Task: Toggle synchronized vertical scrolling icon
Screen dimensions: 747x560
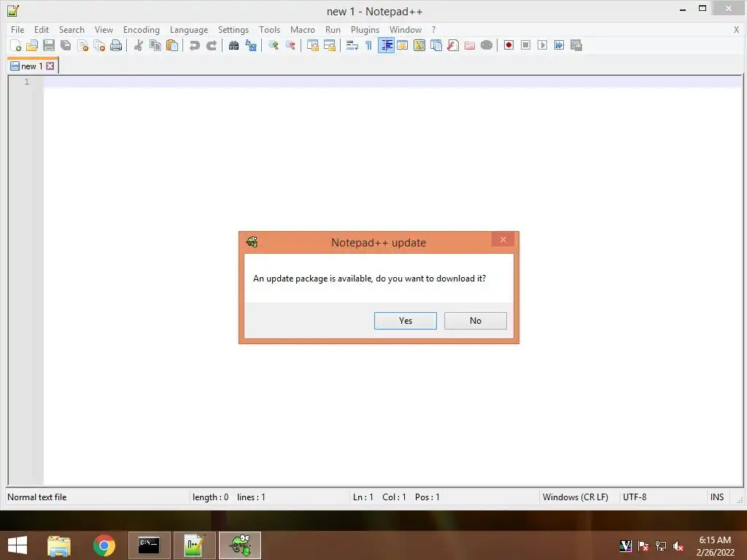Action: (312, 45)
